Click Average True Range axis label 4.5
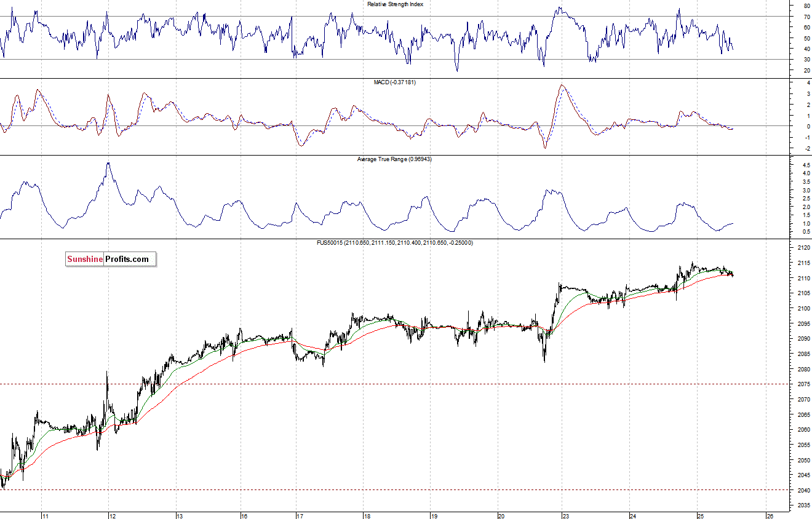The image size is (812, 519). click(805, 165)
